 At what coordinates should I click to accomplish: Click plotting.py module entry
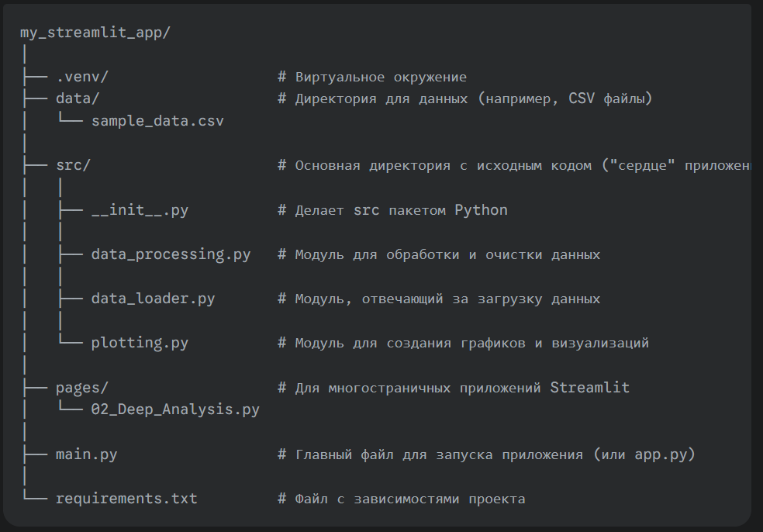[140, 343]
